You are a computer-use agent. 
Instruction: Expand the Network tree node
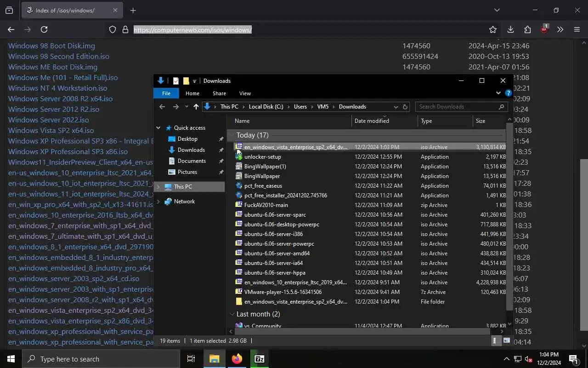pyautogui.click(x=158, y=201)
